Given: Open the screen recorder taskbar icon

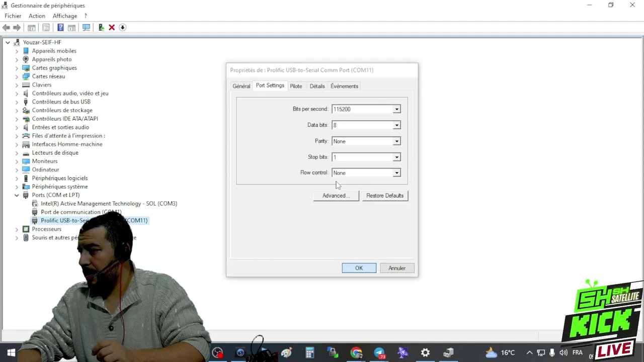Looking at the screenshot, I should pyautogui.click(x=217, y=353).
